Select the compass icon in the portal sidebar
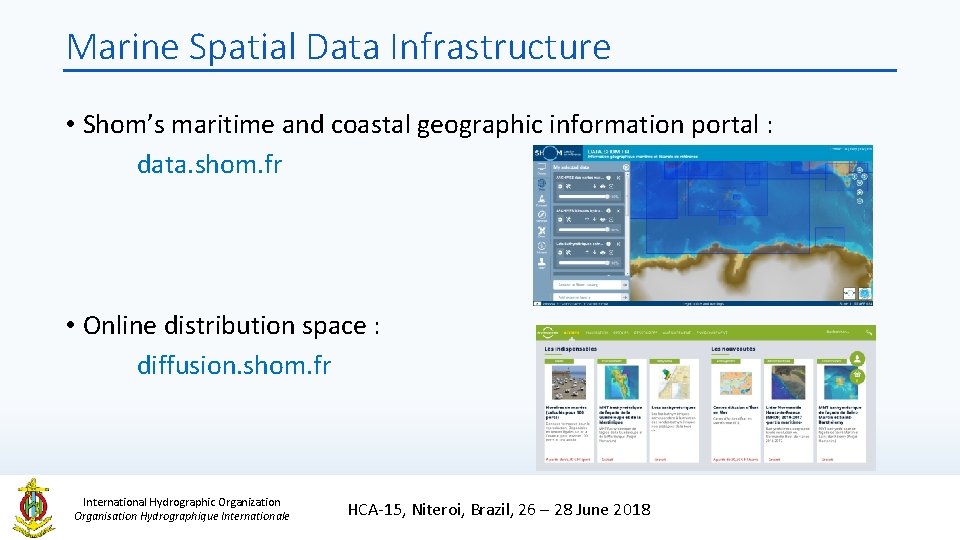 542,215
